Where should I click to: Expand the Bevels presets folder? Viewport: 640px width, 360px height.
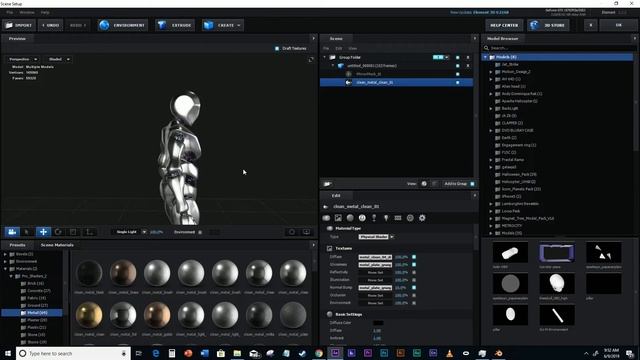point(5,254)
